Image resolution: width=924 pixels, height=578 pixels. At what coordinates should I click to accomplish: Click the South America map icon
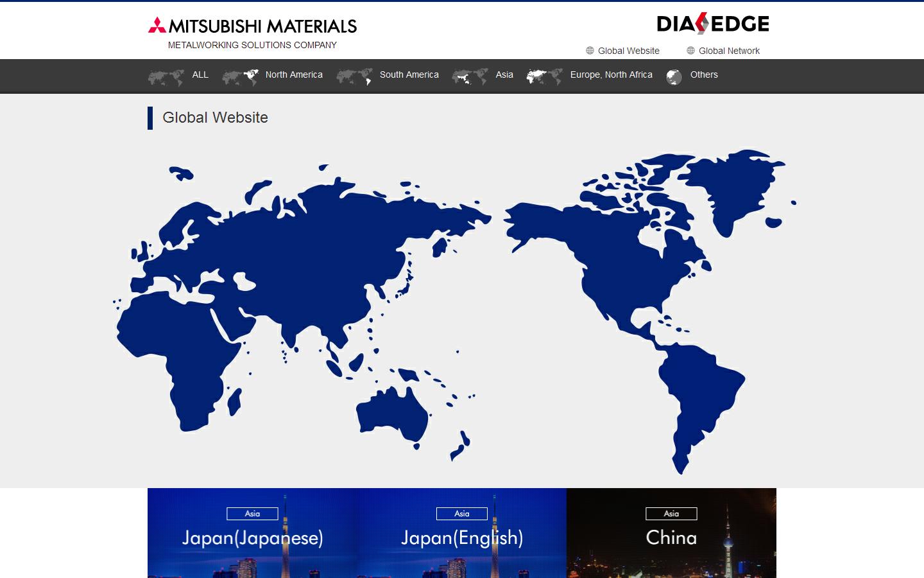pos(355,76)
